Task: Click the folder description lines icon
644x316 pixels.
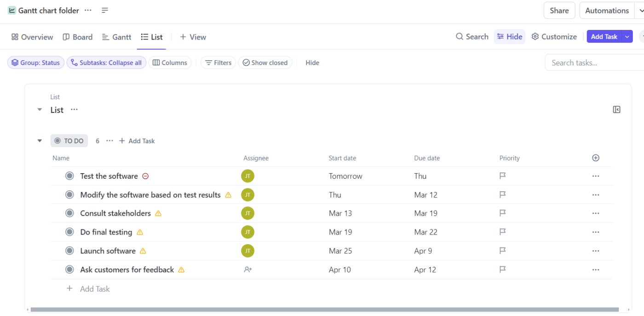Action: pos(105,10)
